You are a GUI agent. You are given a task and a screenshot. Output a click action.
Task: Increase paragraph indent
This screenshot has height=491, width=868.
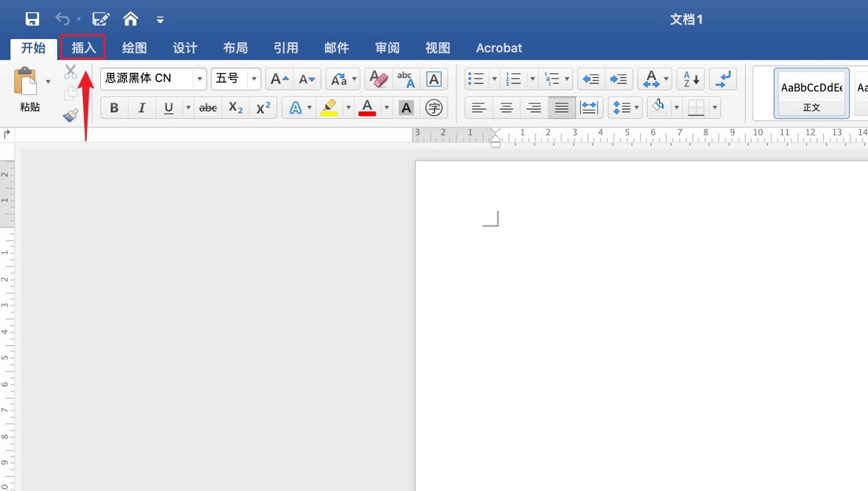tap(619, 79)
